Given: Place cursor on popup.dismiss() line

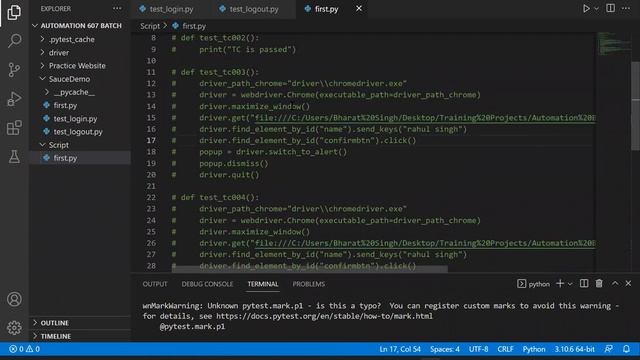Looking at the screenshot, I should tap(234, 164).
